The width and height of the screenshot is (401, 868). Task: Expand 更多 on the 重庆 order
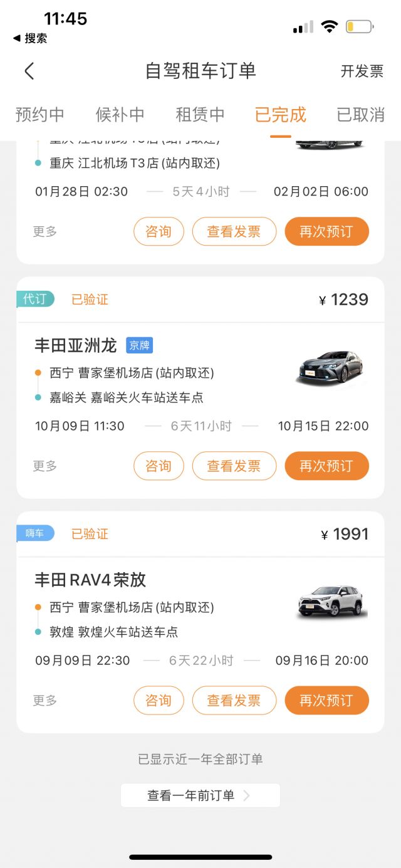tap(45, 231)
